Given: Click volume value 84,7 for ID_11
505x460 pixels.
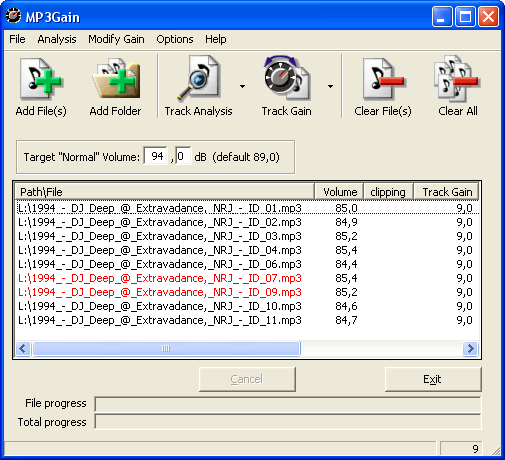Looking at the screenshot, I should click(346, 320).
